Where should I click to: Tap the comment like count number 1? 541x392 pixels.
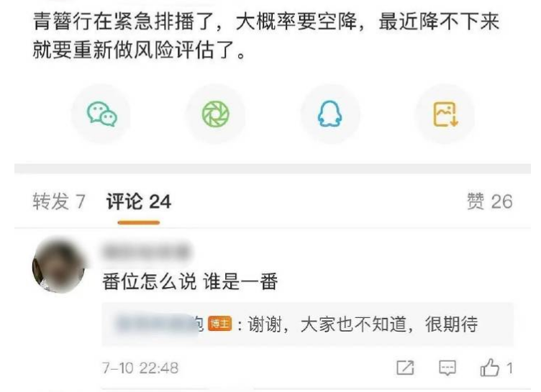click(x=509, y=368)
